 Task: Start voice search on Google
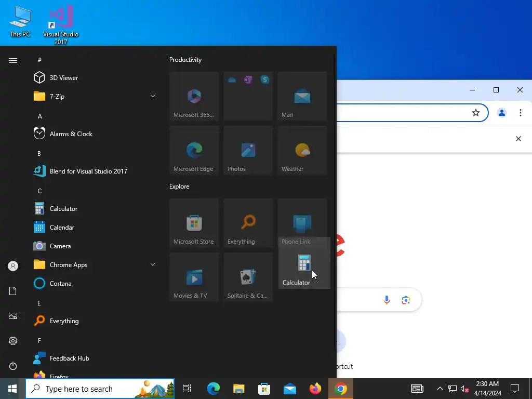coord(387,300)
